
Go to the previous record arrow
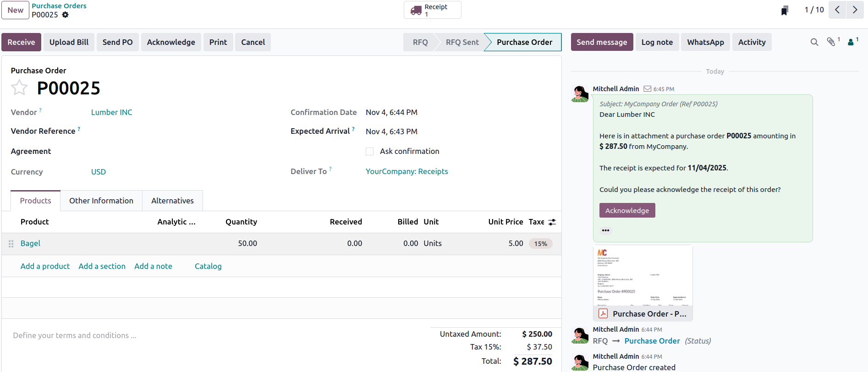[x=837, y=10]
